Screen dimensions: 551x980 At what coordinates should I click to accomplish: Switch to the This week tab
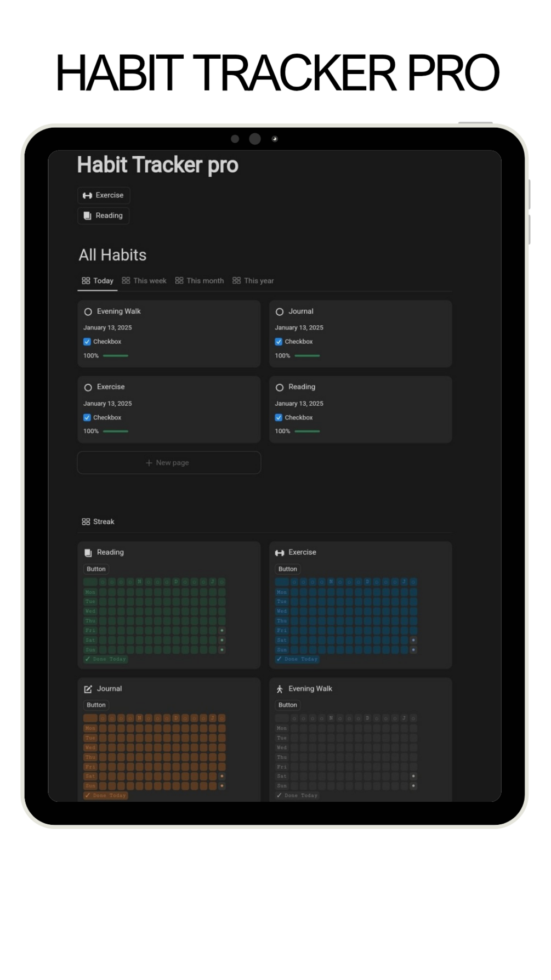(144, 281)
